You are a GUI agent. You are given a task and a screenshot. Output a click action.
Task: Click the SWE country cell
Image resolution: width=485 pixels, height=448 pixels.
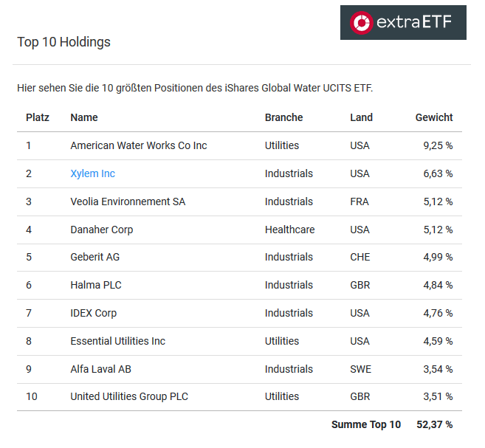361,369
